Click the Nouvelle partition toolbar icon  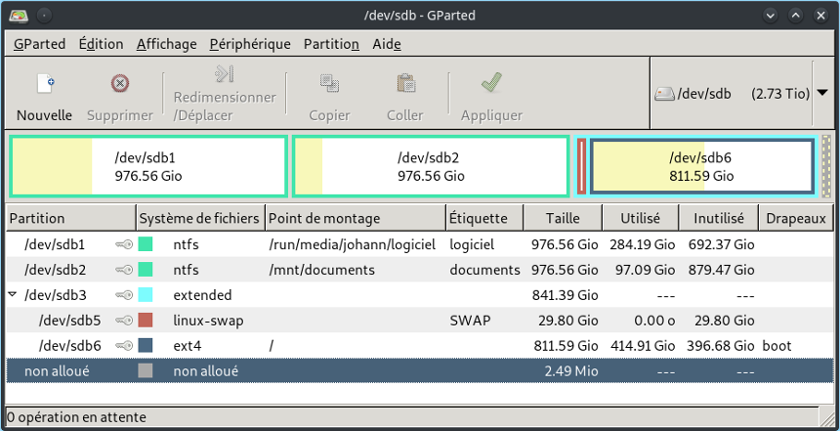(x=45, y=84)
